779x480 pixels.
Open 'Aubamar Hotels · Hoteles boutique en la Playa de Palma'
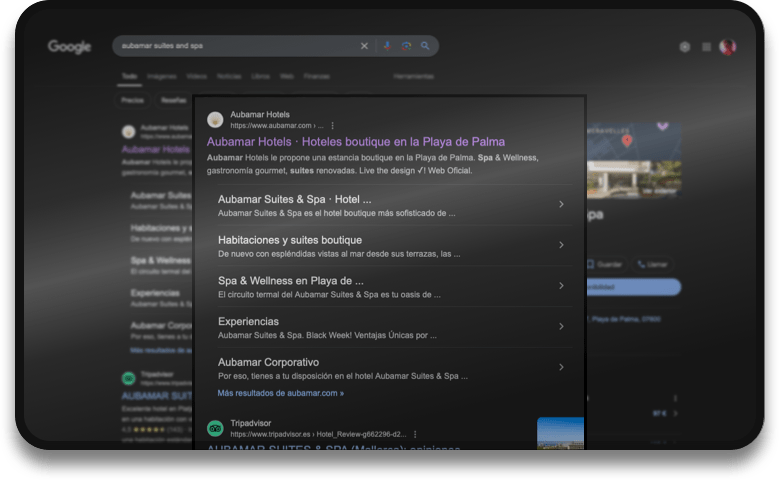pyautogui.click(x=356, y=142)
